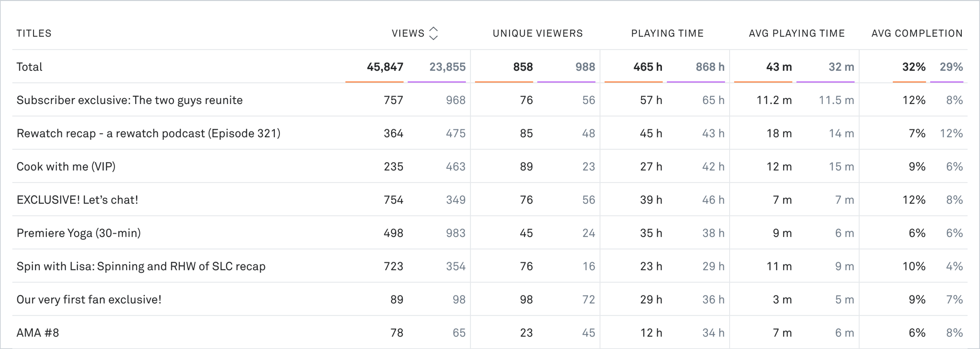Click the Playing Time column header
Screen dimensions: 980x349
pyautogui.click(x=667, y=33)
